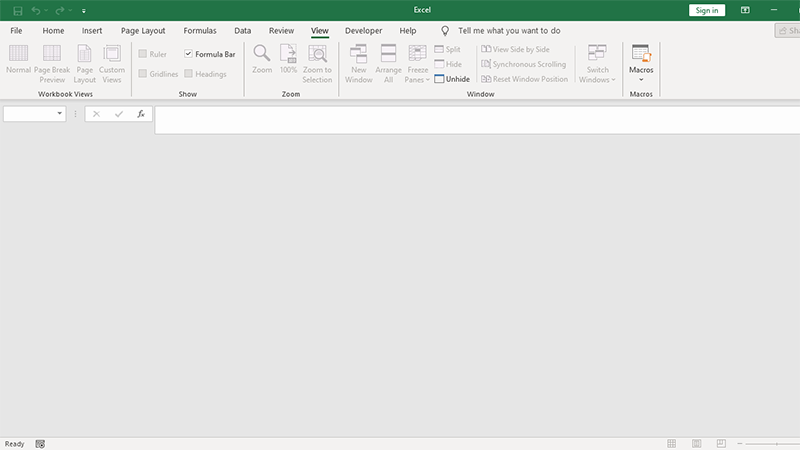Click the Insert Function fx icon

click(x=141, y=114)
